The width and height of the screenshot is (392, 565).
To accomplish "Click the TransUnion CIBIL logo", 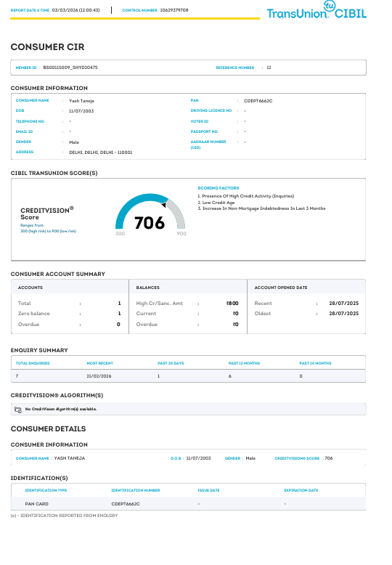I will point(317,10).
